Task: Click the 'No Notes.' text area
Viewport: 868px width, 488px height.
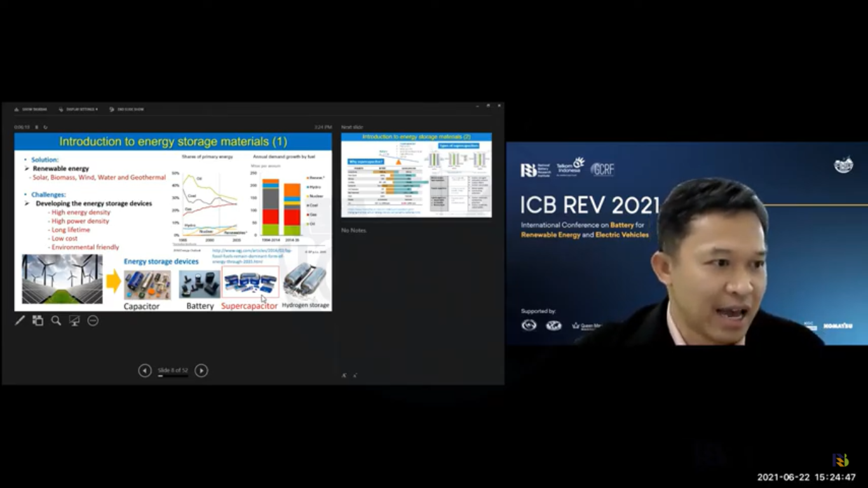Action: click(354, 230)
